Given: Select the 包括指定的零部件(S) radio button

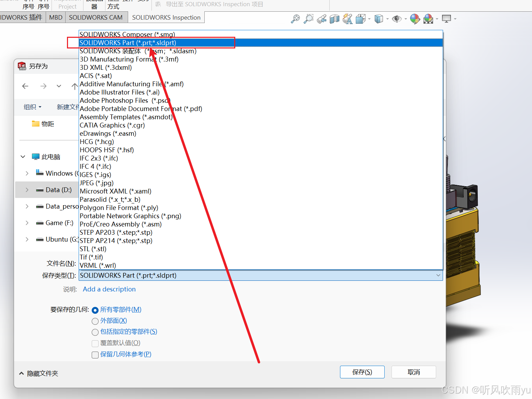Looking at the screenshot, I should click(x=95, y=332).
